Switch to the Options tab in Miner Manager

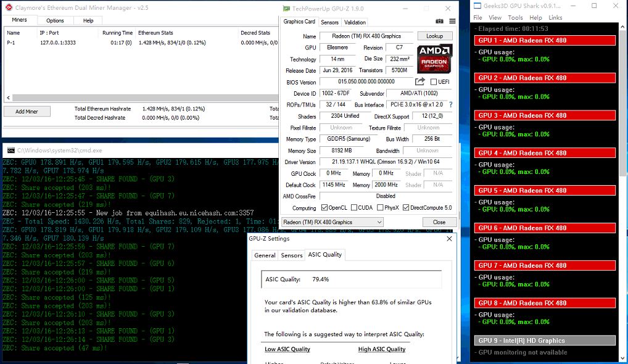(x=55, y=20)
